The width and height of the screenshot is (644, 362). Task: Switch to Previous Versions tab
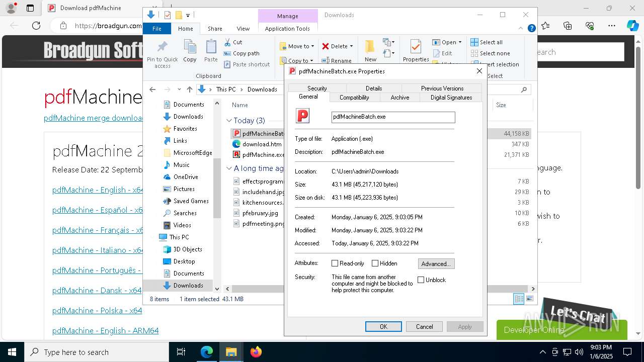click(442, 88)
